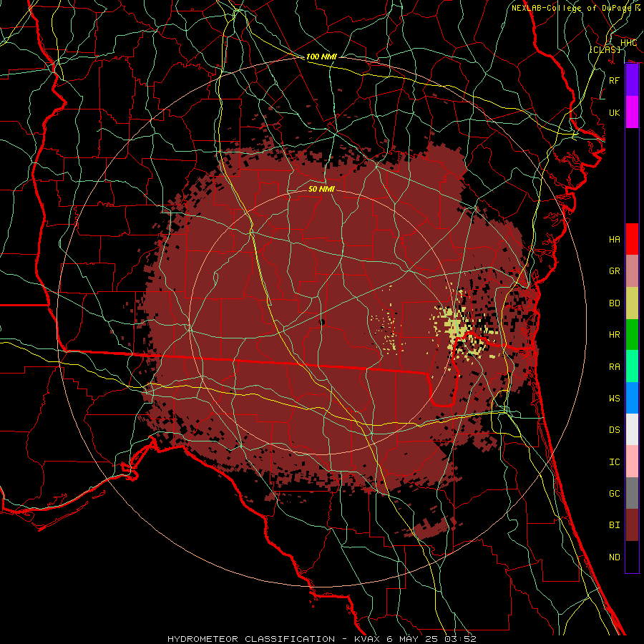Click the GC legend label

[614, 493]
